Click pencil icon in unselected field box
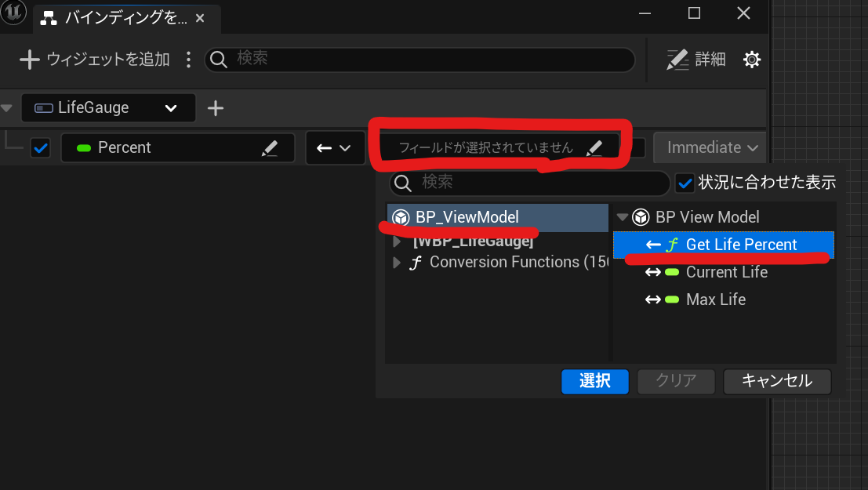The image size is (868, 490). [x=594, y=147]
